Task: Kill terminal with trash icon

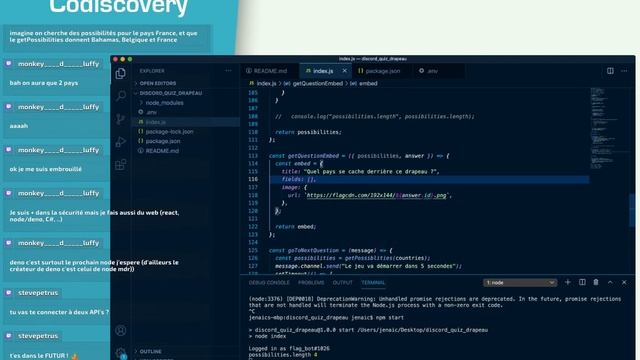Action: pos(596,282)
